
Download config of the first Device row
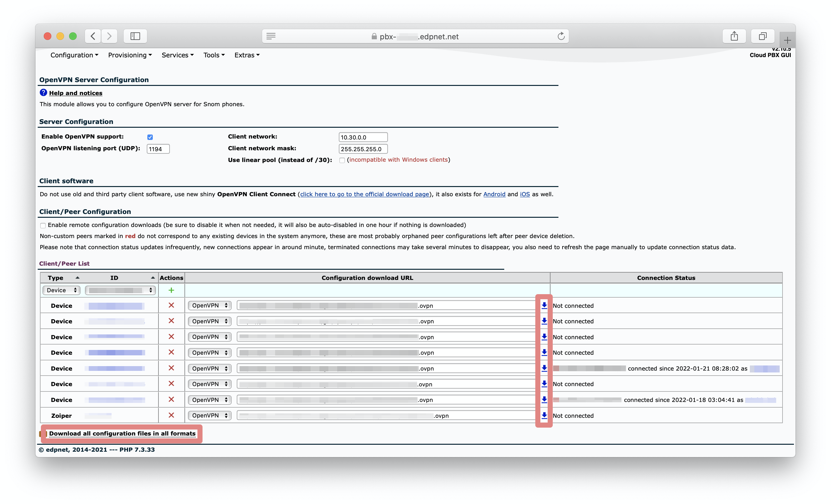544,305
